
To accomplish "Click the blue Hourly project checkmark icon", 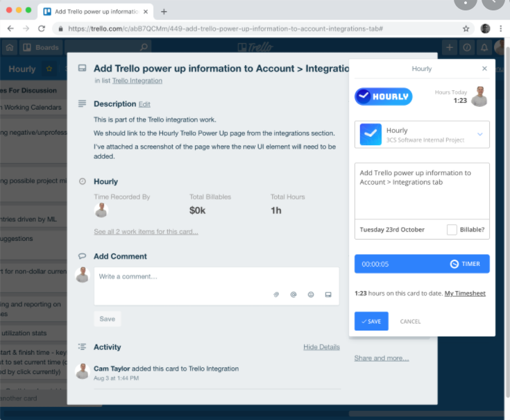I will [371, 135].
